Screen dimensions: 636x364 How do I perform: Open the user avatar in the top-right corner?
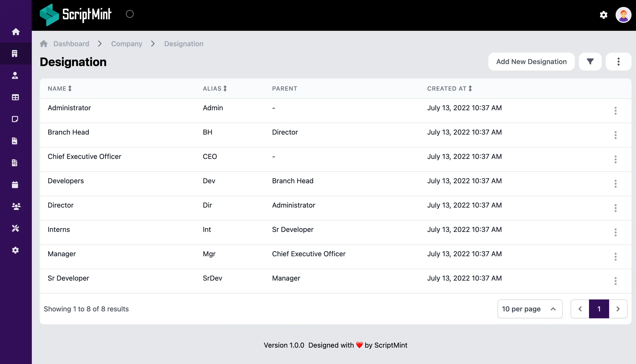click(624, 15)
